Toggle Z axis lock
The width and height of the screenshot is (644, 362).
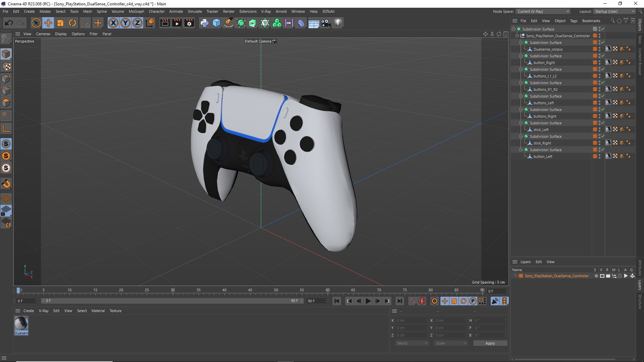click(138, 23)
